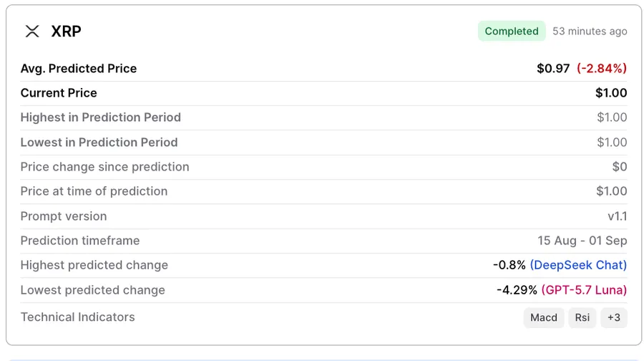The width and height of the screenshot is (644, 361).
Task: Click the Prompt version v1.1 value
Action: coord(618,216)
